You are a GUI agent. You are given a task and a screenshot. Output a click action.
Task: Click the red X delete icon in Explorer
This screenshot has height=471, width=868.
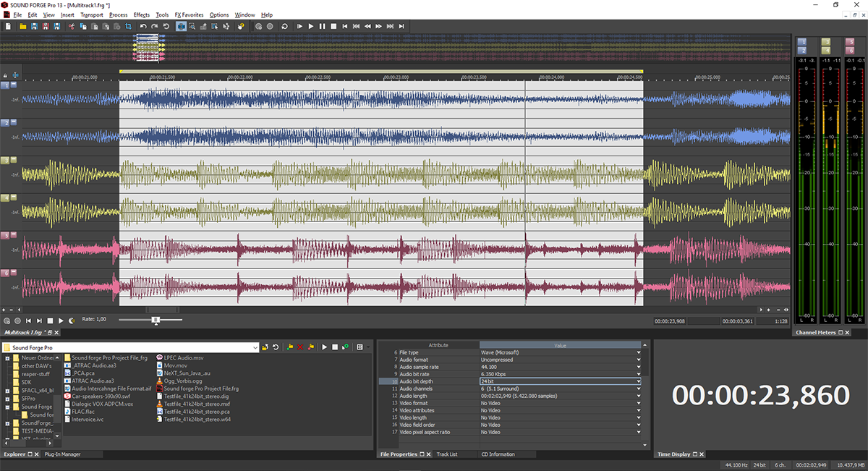300,347
